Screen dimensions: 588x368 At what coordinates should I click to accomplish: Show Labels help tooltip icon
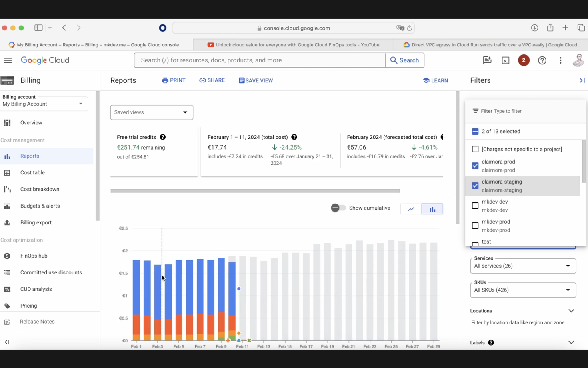(x=491, y=343)
